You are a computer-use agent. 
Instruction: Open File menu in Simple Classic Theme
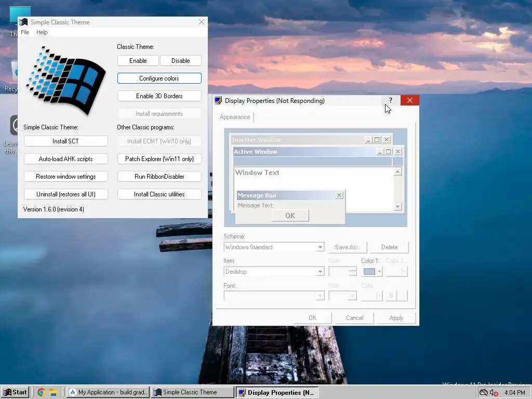click(25, 32)
